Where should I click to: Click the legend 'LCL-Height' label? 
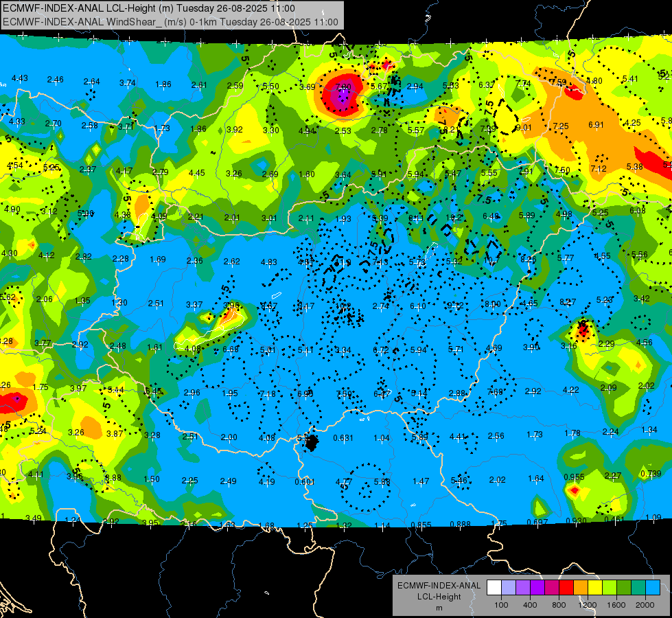point(439,597)
